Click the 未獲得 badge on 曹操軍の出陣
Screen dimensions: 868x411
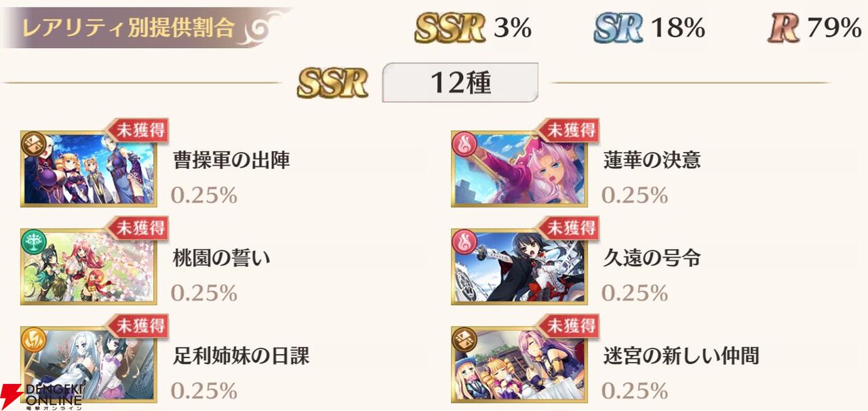tap(138, 130)
